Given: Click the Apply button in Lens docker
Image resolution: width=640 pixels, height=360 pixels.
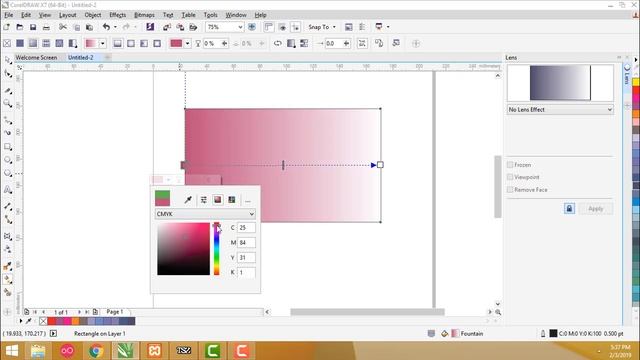Looking at the screenshot, I should click(x=596, y=209).
